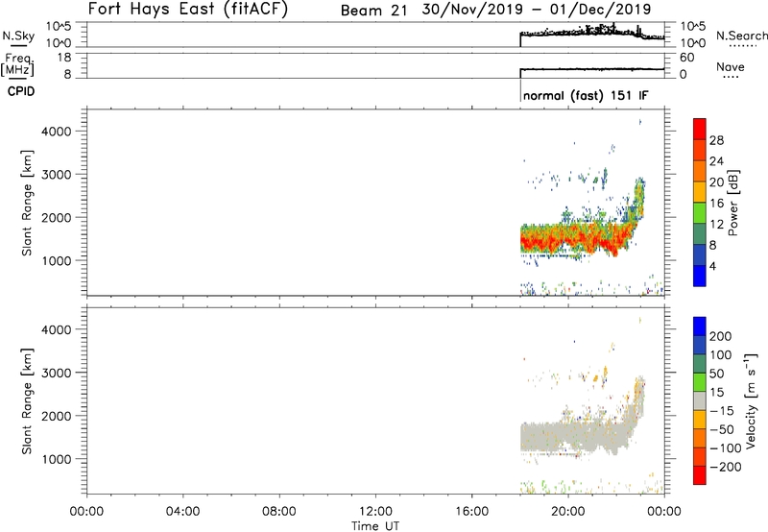Click the '04:00' time axis tick
This screenshot has height=532, width=768.
[182, 512]
